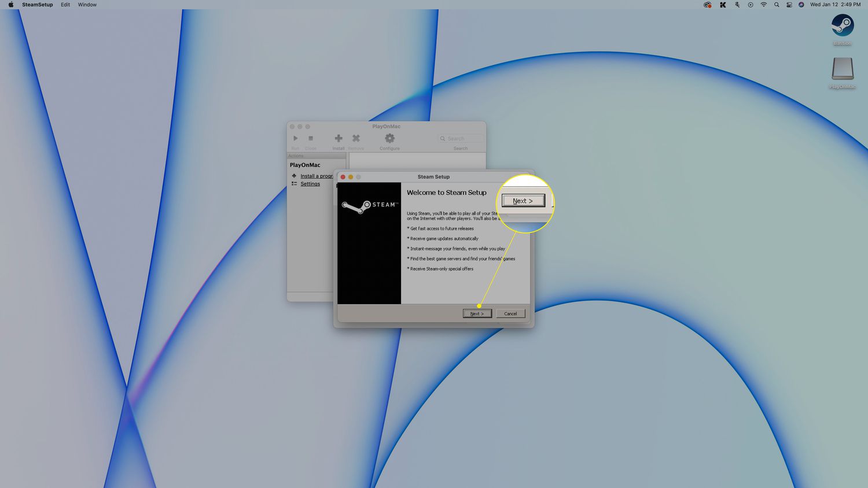Viewport: 868px width, 488px height.
Task: Focus the PlayOnMac Search field
Action: click(x=462, y=139)
